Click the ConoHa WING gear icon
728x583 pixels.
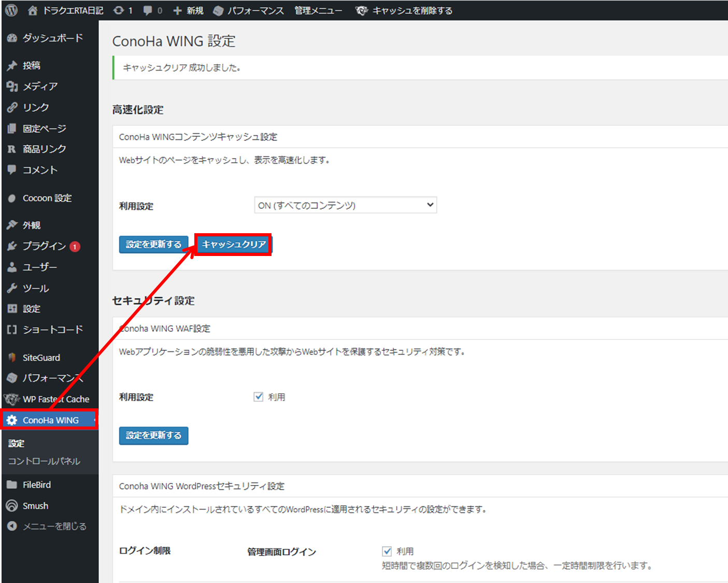12,420
